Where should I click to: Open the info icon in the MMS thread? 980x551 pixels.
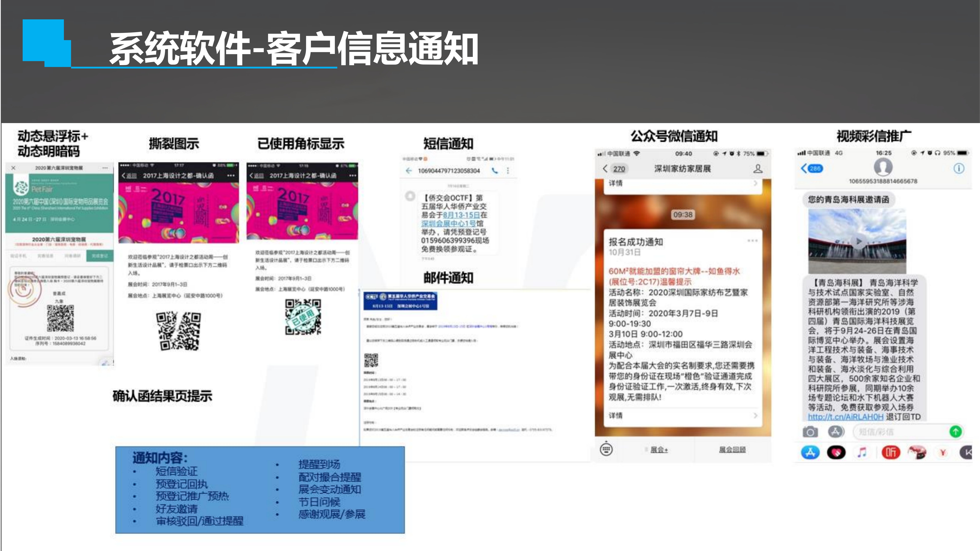[x=959, y=168]
